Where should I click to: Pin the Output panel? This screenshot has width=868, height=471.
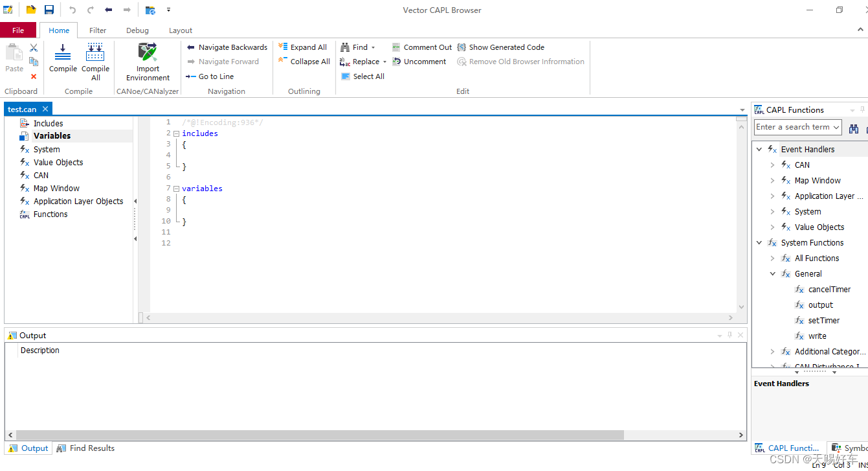tap(730, 335)
